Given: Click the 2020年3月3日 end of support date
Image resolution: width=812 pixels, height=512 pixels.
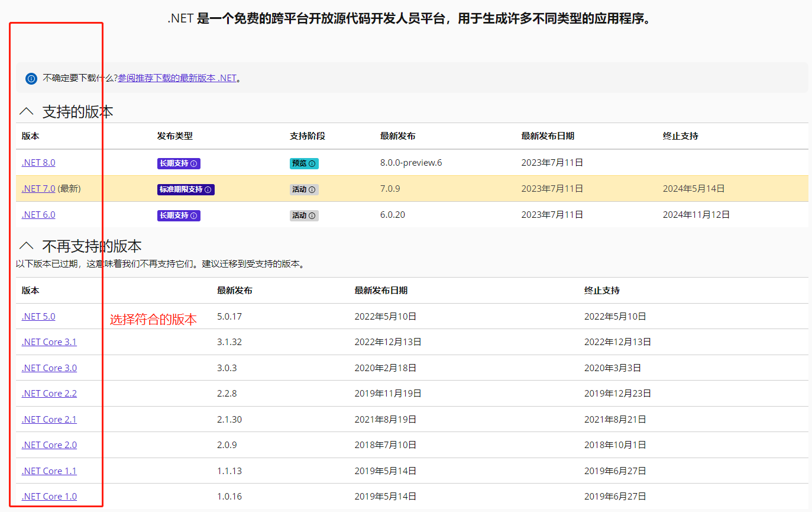Looking at the screenshot, I should (x=613, y=368).
